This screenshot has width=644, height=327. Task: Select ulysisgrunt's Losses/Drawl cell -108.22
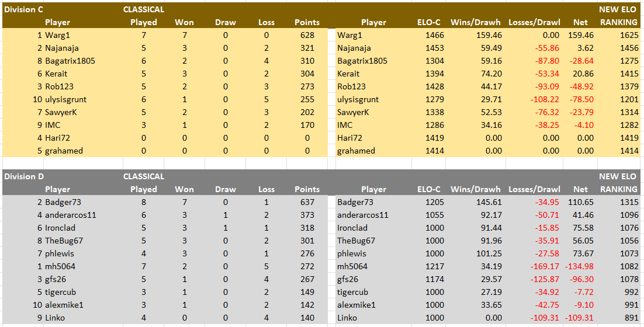pyautogui.click(x=545, y=99)
